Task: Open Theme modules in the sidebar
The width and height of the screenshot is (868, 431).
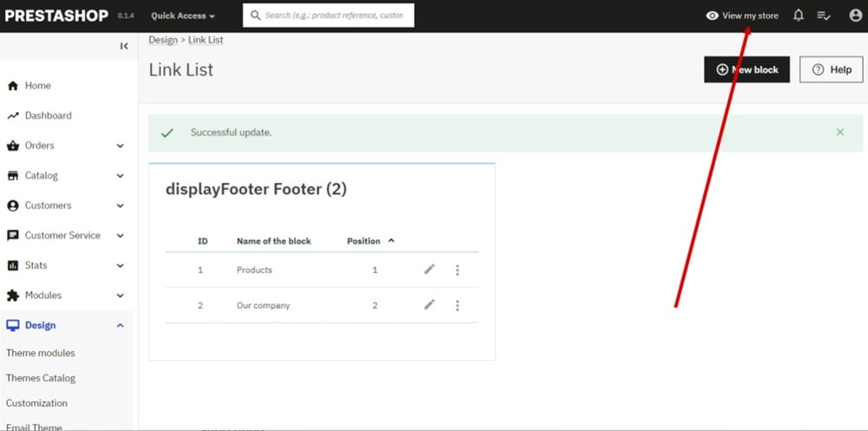Action: (41, 353)
